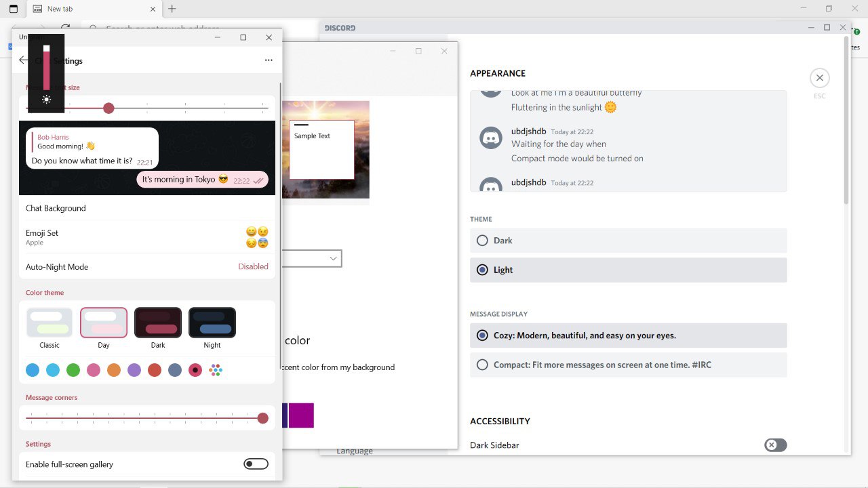
Task: Click the "Do you know what time it is?" text
Action: point(82,161)
